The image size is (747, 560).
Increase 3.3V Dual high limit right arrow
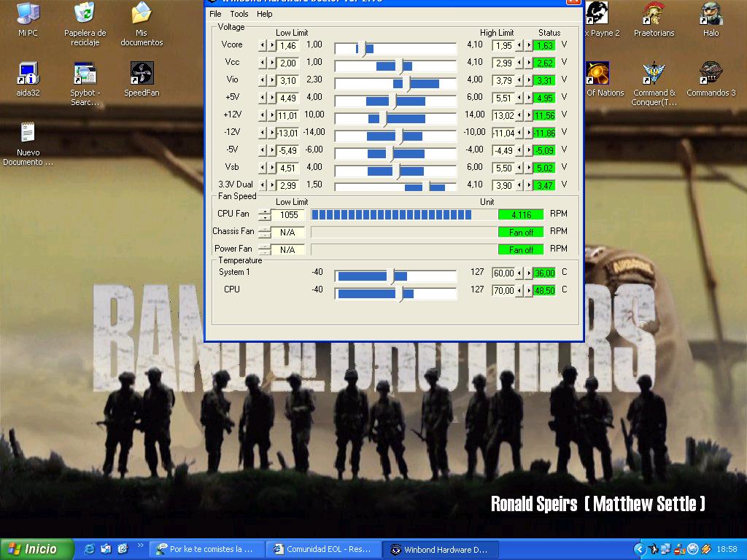(528, 185)
